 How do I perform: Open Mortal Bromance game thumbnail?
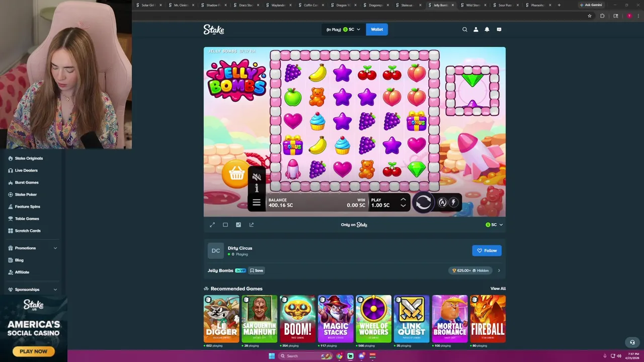pyautogui.click(x=450, y=319)
